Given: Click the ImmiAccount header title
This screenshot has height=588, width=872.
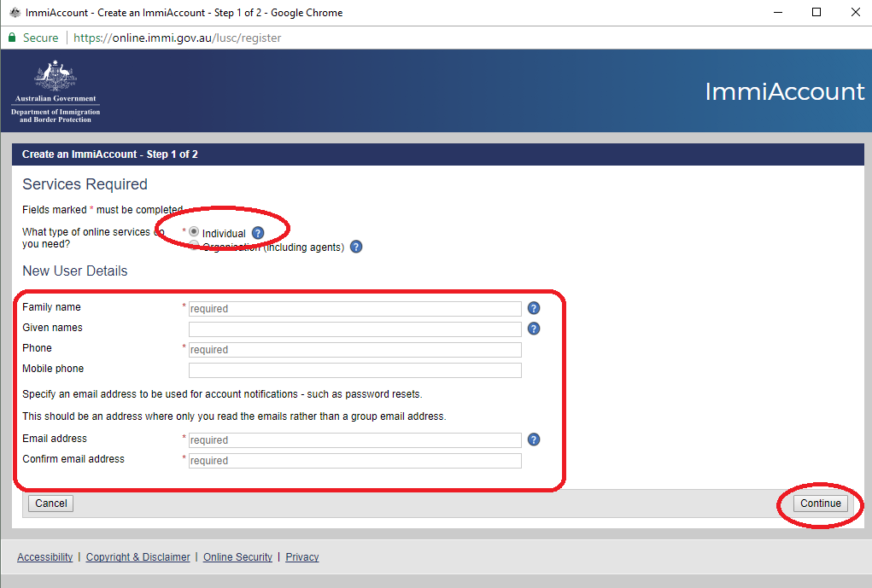Looking at the screenshot, I should point(785,91).
